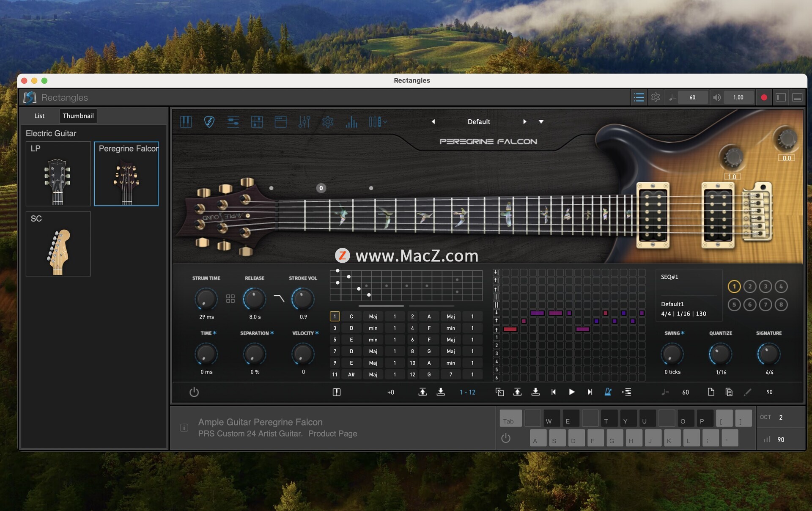
Task: Open the chord 11 root A# selector
Action: (351, 374)
